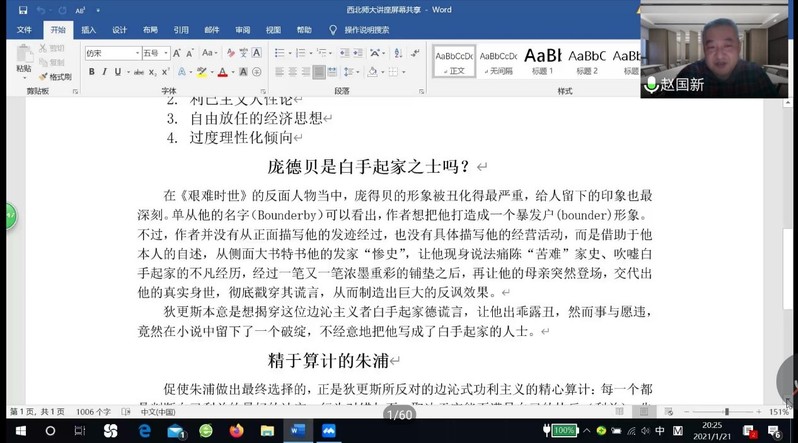
Task: Toggle Italic formatting
Action: (106, 72)
